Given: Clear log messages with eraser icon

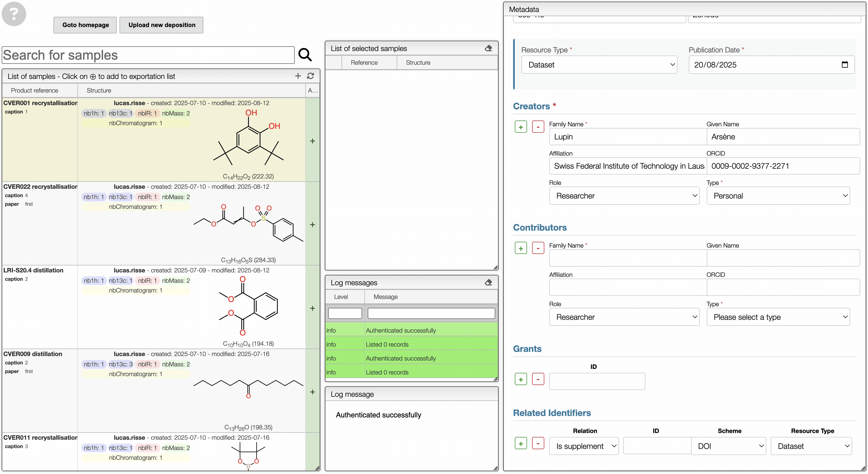Looking at the screenshot, I should (x=488, y=282).
